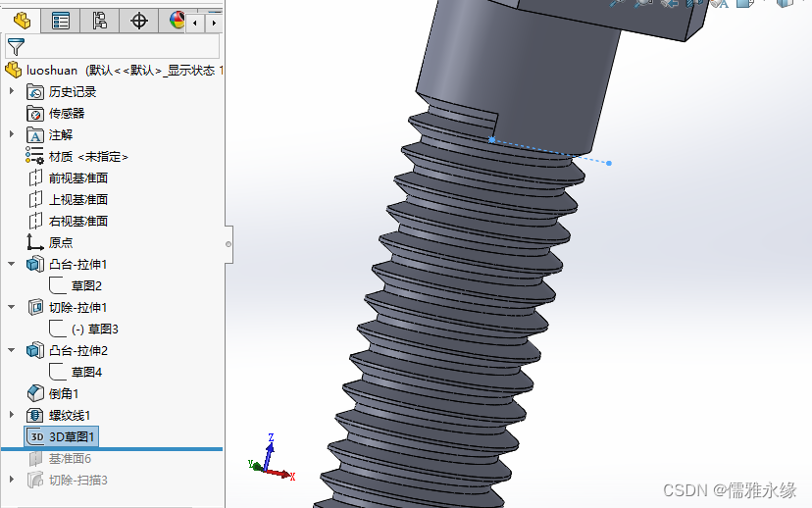Select the 倒角1 chamfer label
The height and width of the screenshot is (508, 812).
pos(63,394)
